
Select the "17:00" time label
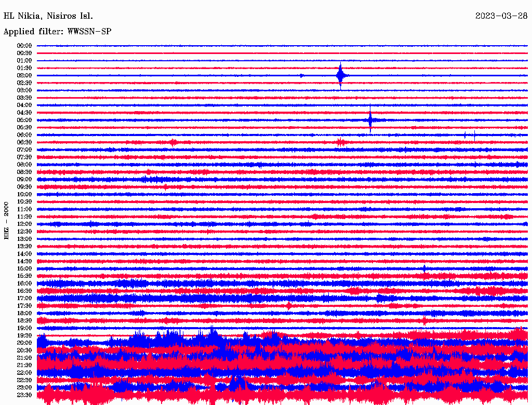pyautogui.click(x=24, y=299)
